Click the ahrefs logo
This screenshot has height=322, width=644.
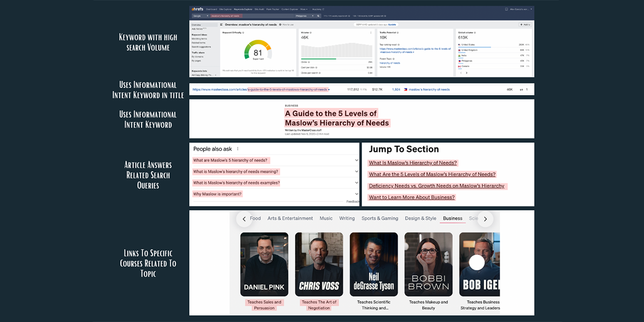tap(197, 9)
